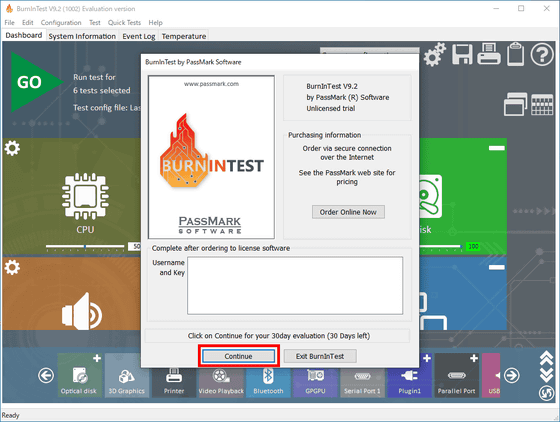Switch to the Temperature tab
The image size is (560, 422).
[184, 36]
